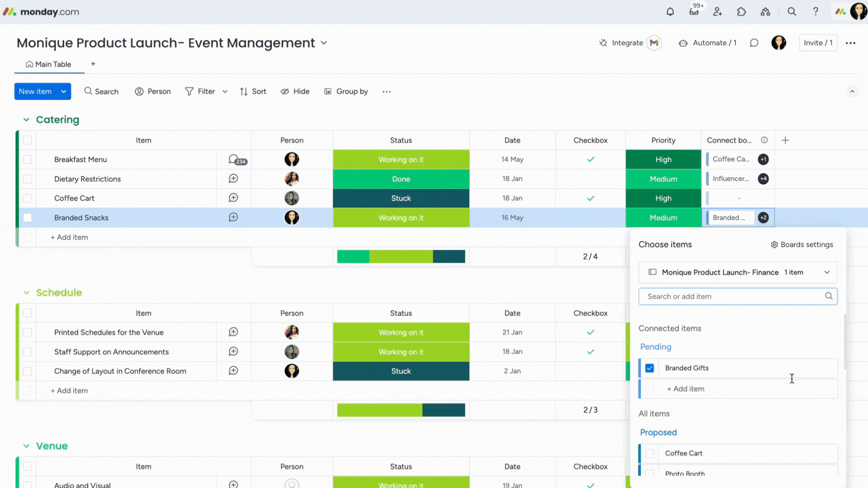Click the New item button
This screenshot has width=868, height=488.
35,92
